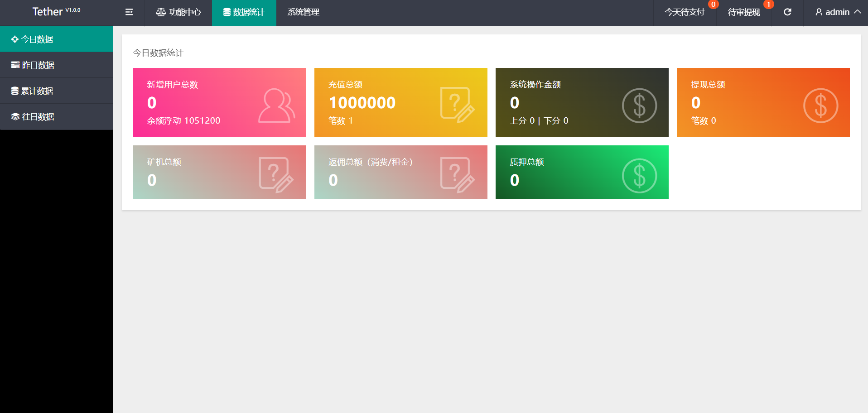Click the users icon on 新增用户总数 card
Viewport: 868px width, 413px height.
276,106
